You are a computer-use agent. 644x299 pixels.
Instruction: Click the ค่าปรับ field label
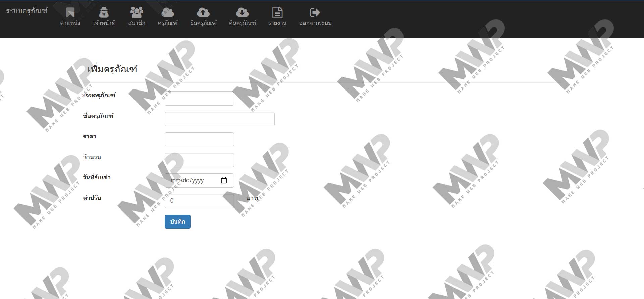[x=92, y=198]
